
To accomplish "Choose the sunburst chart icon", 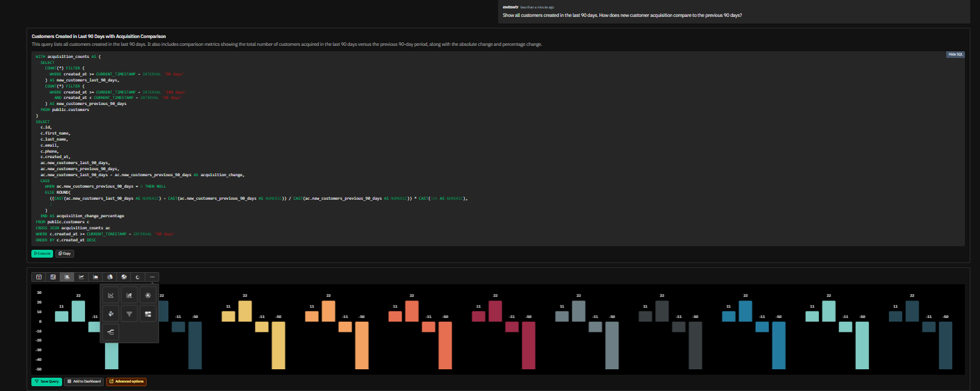I will pos(124,277).
